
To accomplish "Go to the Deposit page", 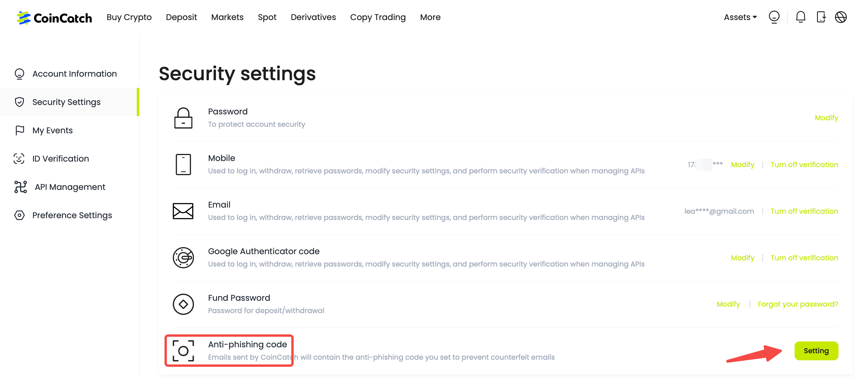I will coord(181,17).
